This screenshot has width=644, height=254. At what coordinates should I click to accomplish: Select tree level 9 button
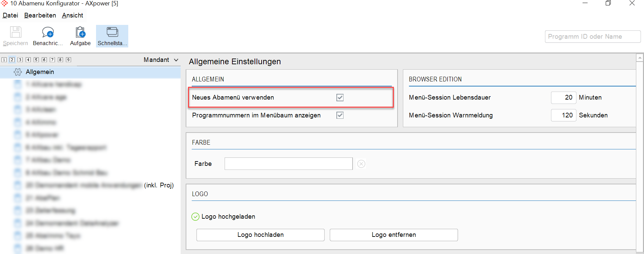[x=68, y=60]
